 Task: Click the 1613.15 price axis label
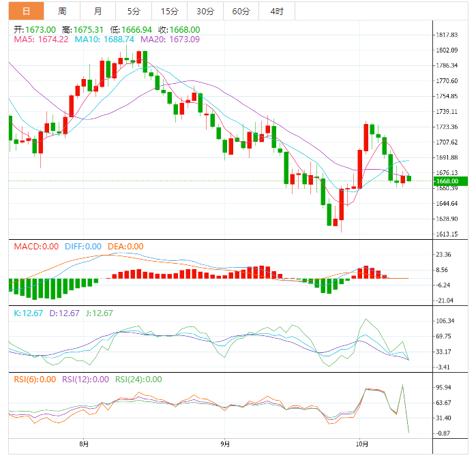tap(447, 234)
